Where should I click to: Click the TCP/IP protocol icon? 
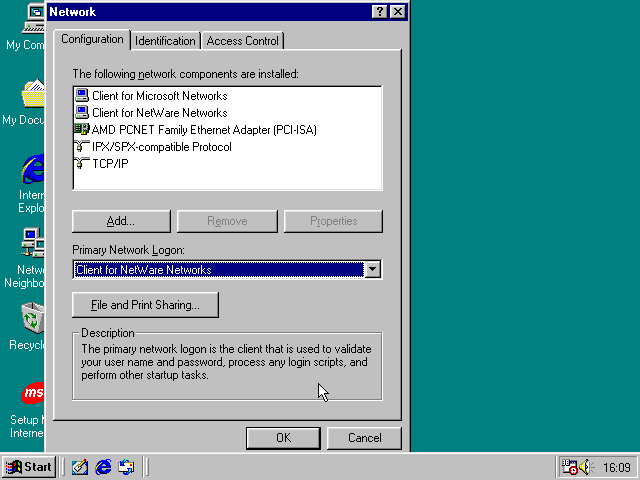(82, 163)
